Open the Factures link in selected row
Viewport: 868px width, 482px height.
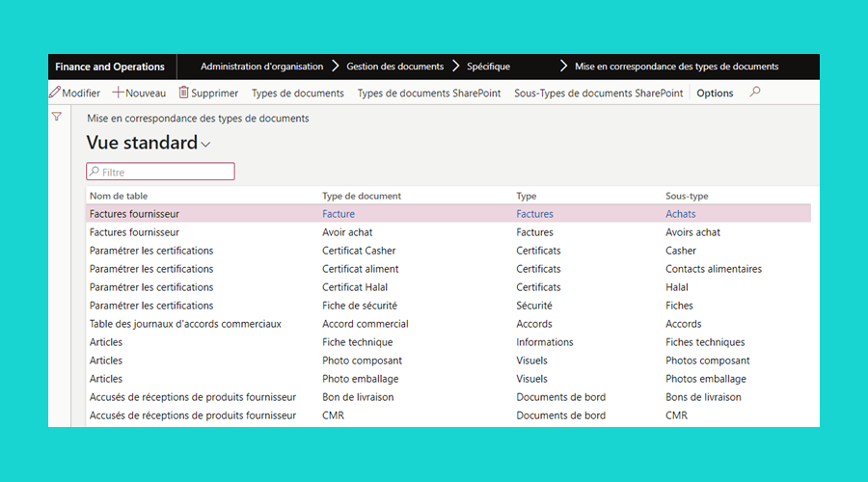coord(534,214)
